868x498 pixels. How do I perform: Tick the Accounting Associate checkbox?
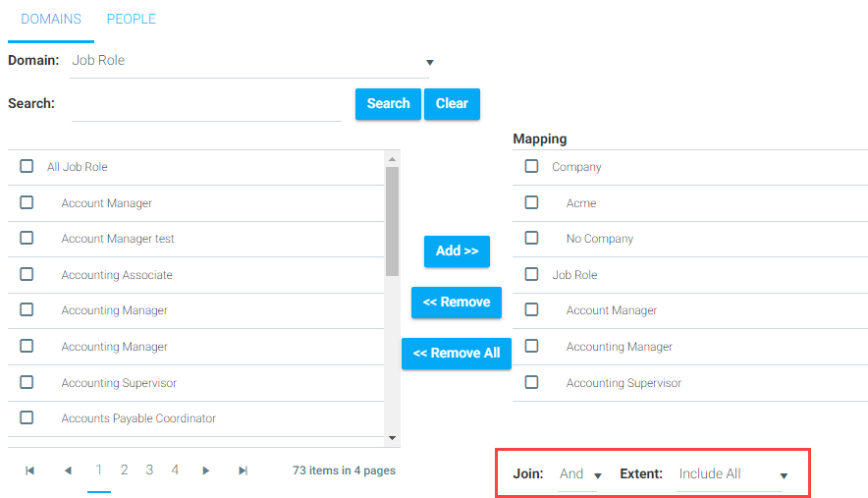pos(27,274)
